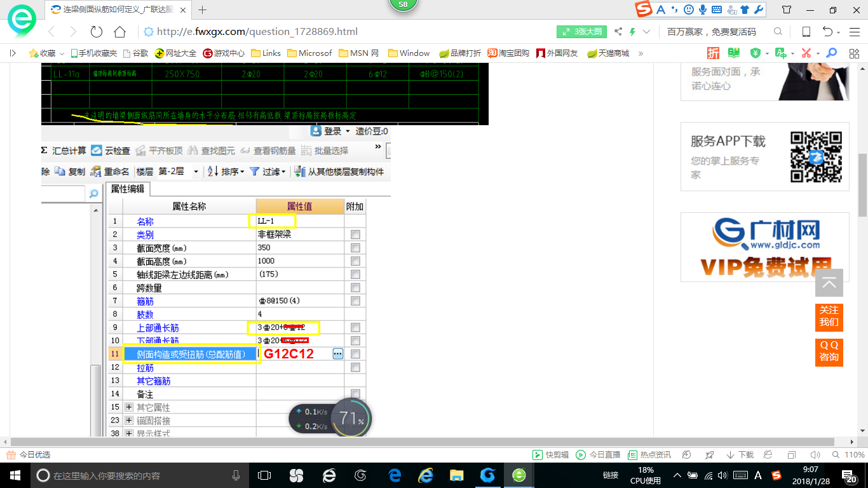Go to the browser home page icon
The image size is (868, 488).
[119, 32]
